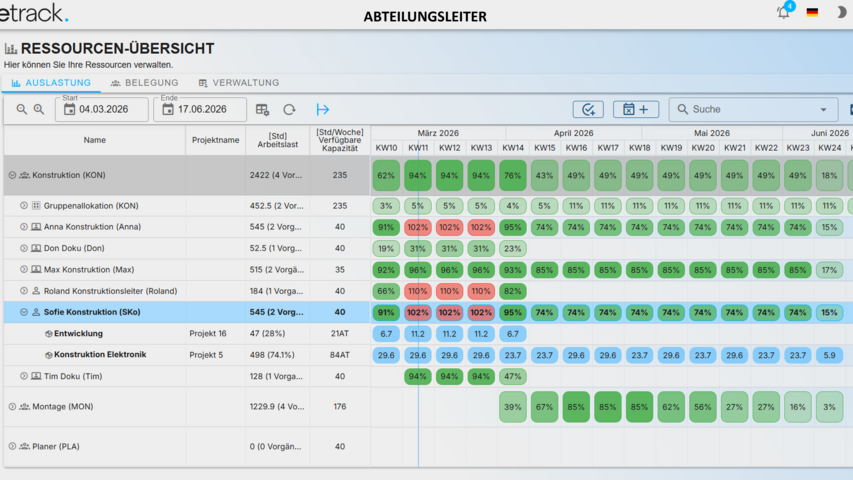Viewport: 853px width, 480px height.
Task: Click the zoom out magnifier
Action: [21, 109]
